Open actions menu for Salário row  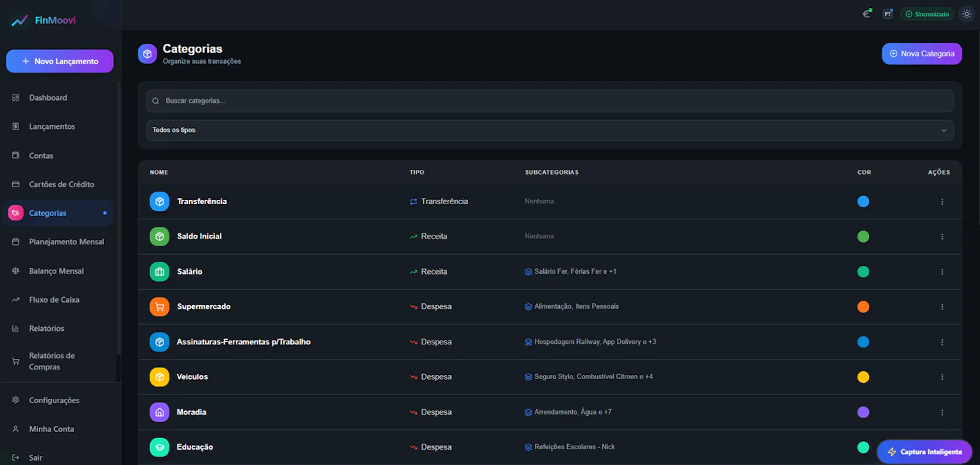[x=942, y=272]
